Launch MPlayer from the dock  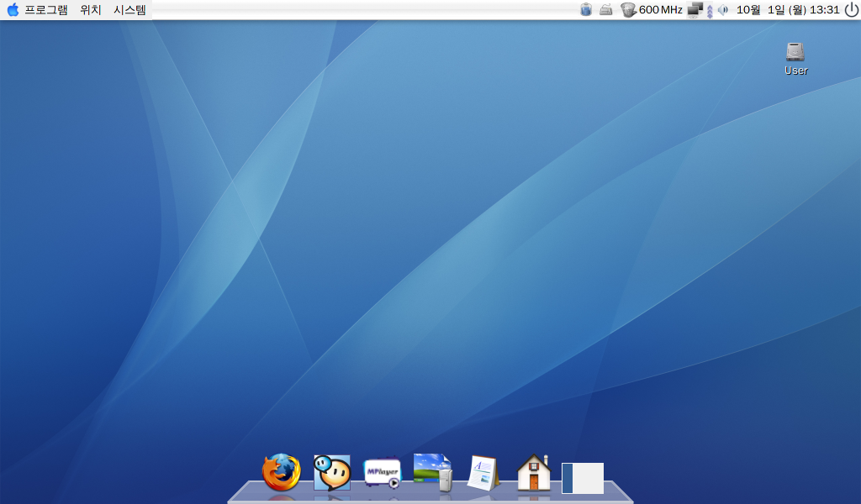point(383,472)
